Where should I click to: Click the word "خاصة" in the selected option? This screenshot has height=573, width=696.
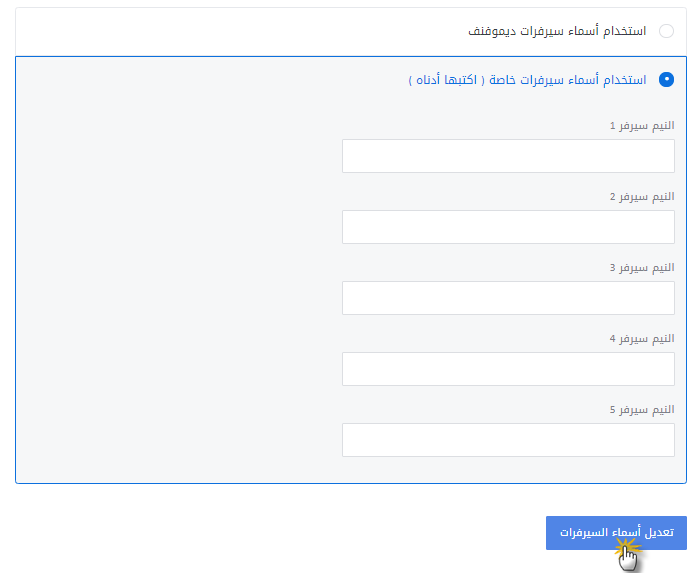point(502,80)
